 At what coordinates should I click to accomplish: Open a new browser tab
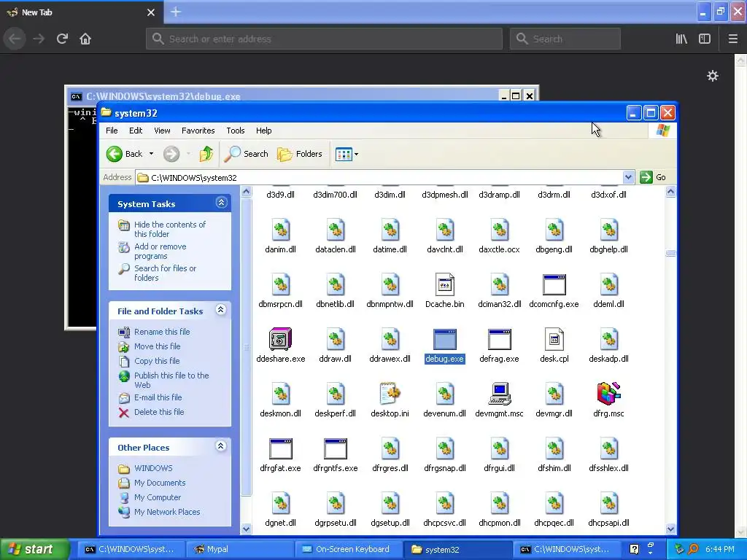(175, 12)
